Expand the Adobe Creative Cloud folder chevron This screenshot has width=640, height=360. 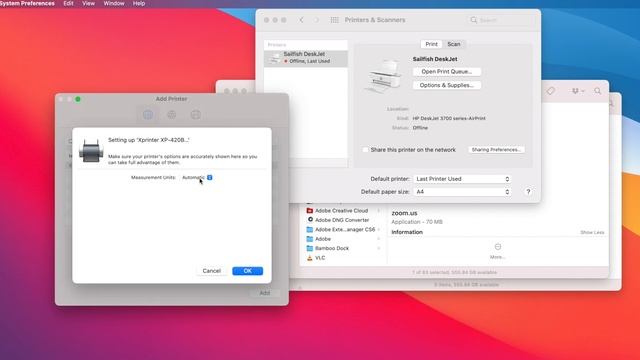pyautogui.click(x=378, y=211)
